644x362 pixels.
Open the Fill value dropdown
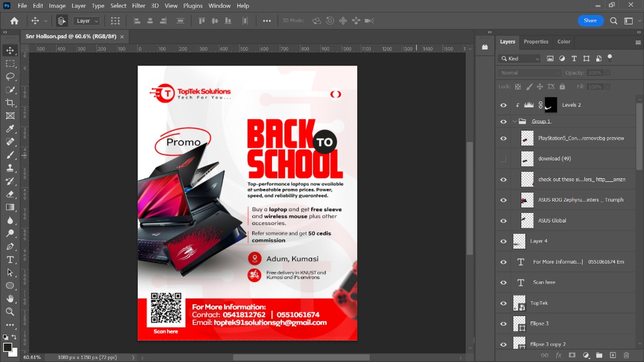click(608, 86)
